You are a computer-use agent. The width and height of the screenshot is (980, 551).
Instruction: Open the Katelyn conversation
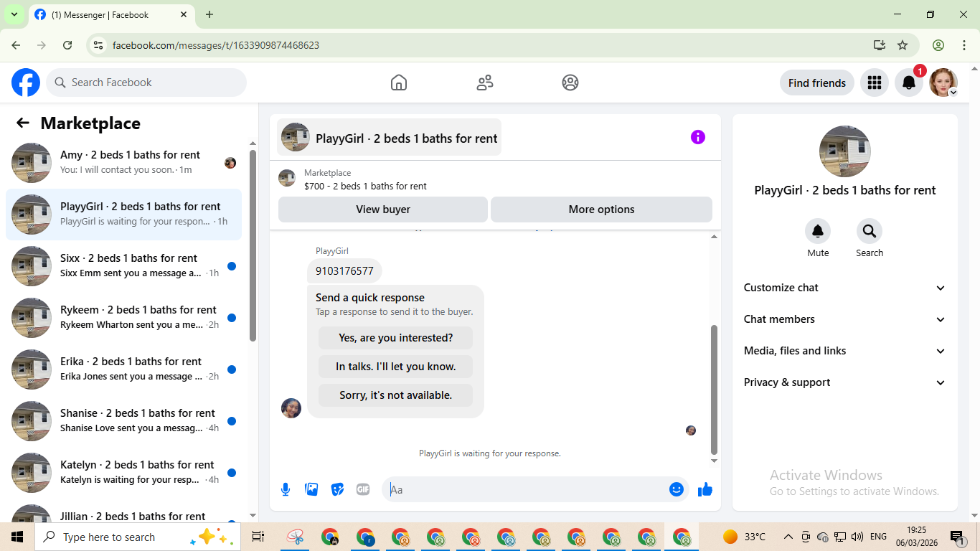123,473
